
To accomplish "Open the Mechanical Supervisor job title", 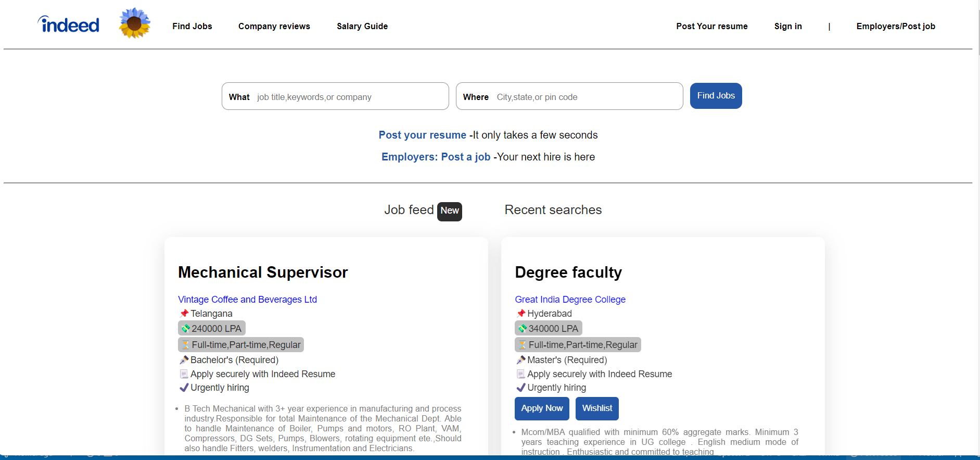I will click(263, 272).
